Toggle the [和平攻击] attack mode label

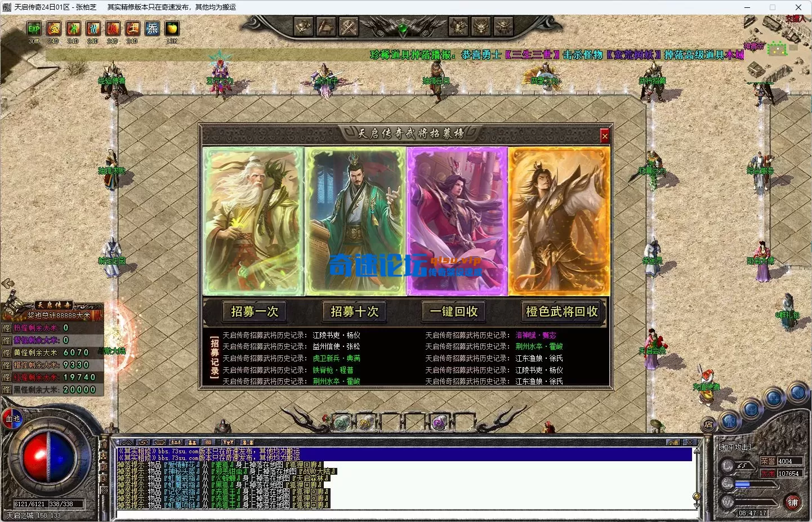pyautogui.click(x=735, y=447)
